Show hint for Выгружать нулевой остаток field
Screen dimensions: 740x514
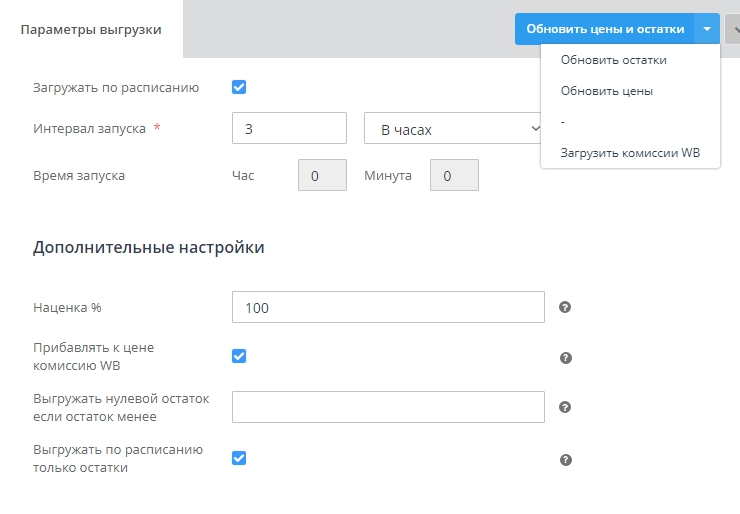(565, 407)
